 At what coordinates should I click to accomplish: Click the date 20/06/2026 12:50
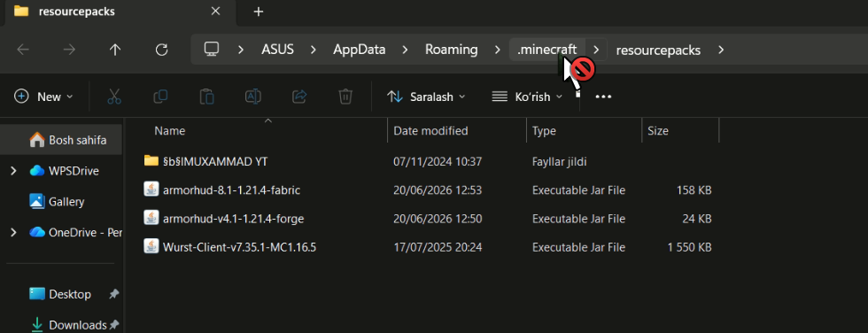click(x=438, y=219)
